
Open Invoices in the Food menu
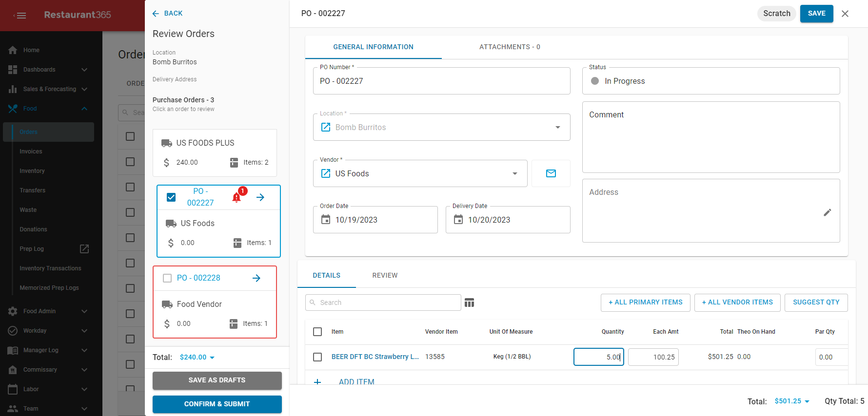(x=31, y=151)
